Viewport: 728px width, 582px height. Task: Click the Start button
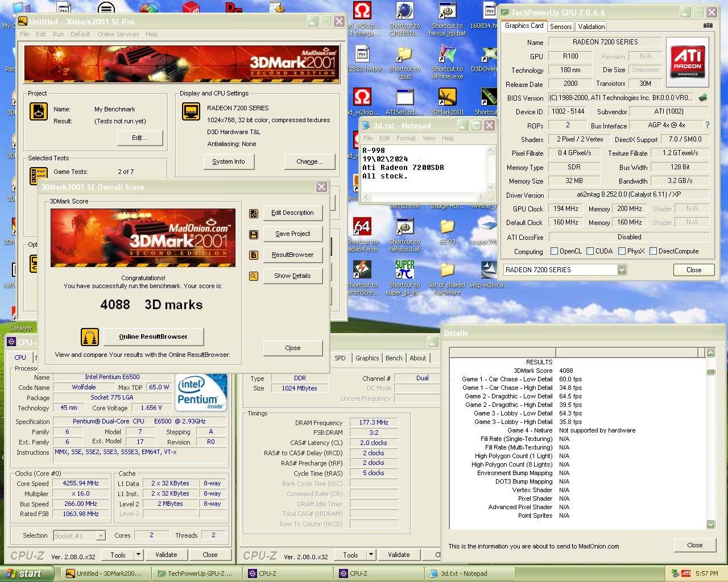[27, 573]
